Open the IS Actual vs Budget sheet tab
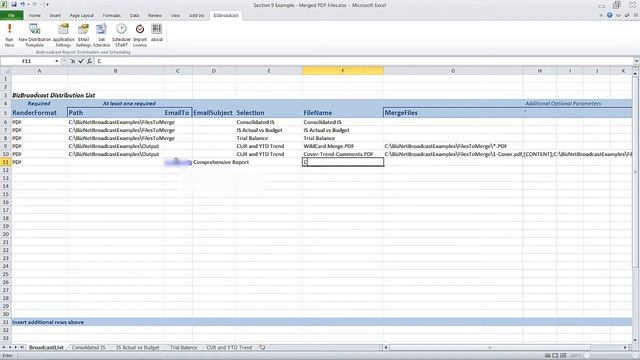Screen dimensions: 640x360 (x=138, y=347)
